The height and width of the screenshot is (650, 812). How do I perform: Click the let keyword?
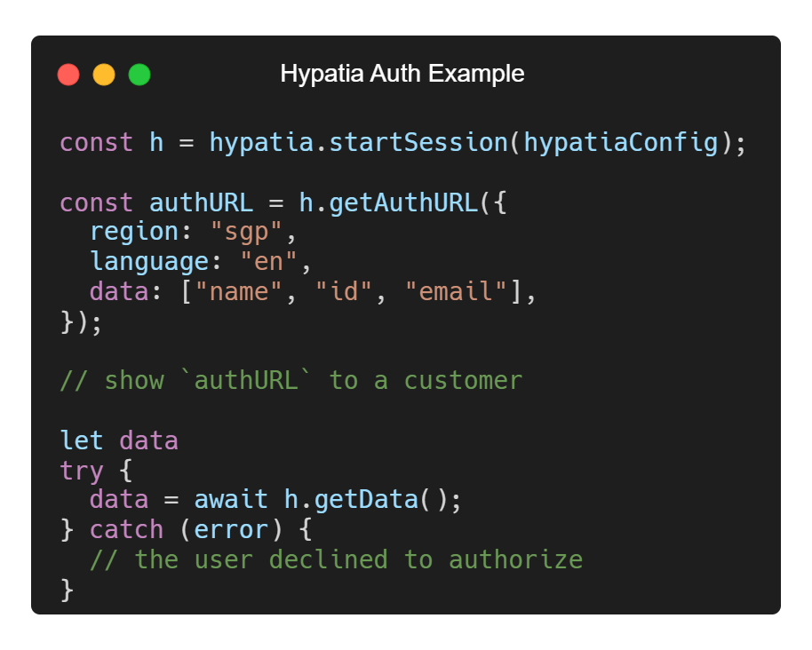click(82, 440)
